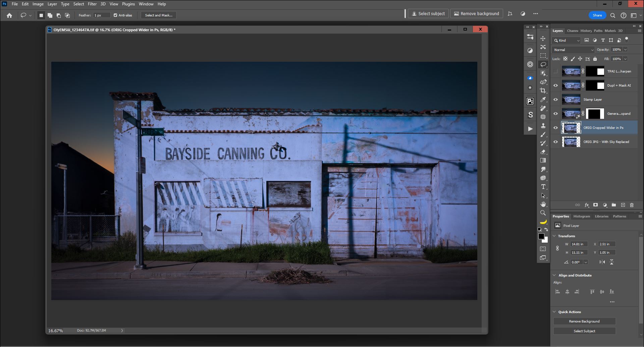Switch to the History tab
Viewport: 644px width, 347px height.
tap(586, 31)
